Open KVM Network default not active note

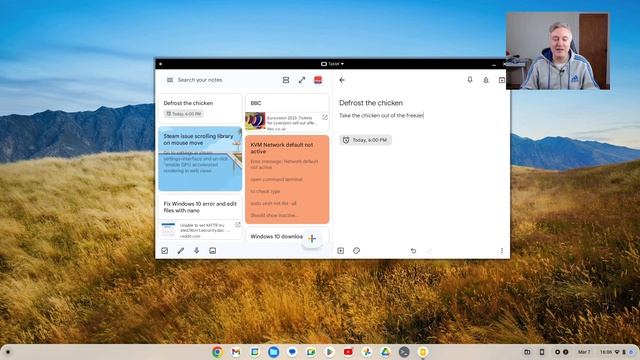click(287, 179)
